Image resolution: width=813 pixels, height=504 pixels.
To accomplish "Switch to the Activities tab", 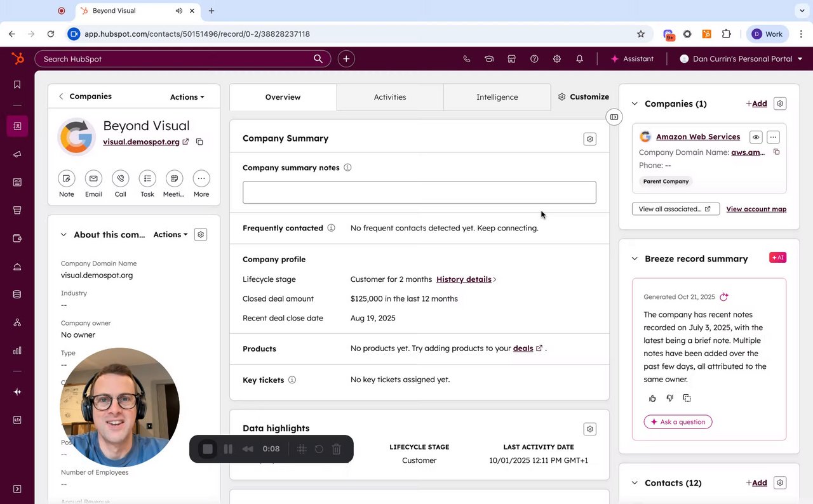I will point(390,97).
